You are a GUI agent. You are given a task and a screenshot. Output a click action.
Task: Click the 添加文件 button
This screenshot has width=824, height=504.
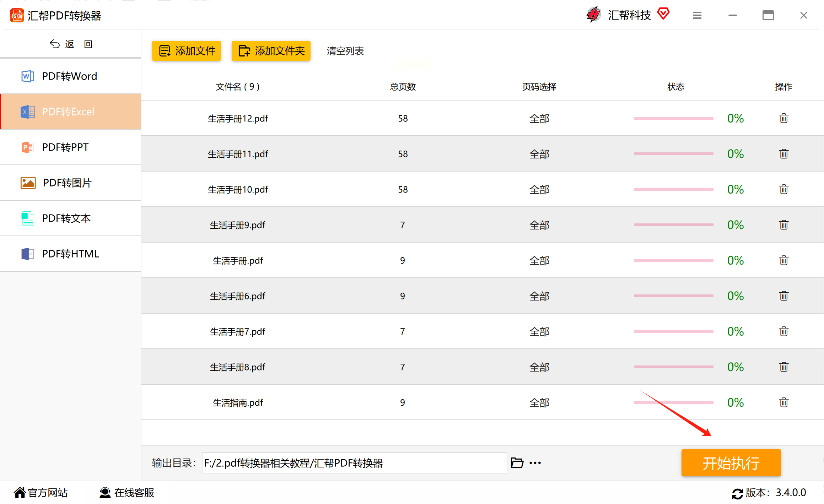(187, 51)
